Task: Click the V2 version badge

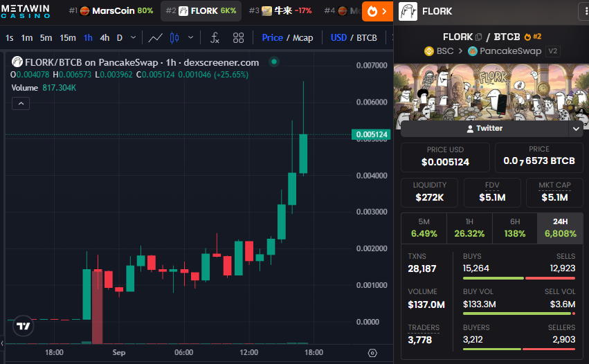Action: click(x=552, y=51)
